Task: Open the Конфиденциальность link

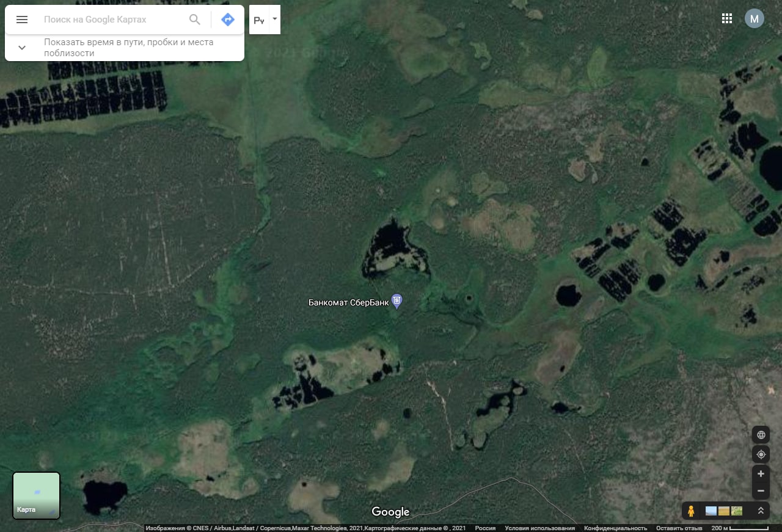Action: 615,528
